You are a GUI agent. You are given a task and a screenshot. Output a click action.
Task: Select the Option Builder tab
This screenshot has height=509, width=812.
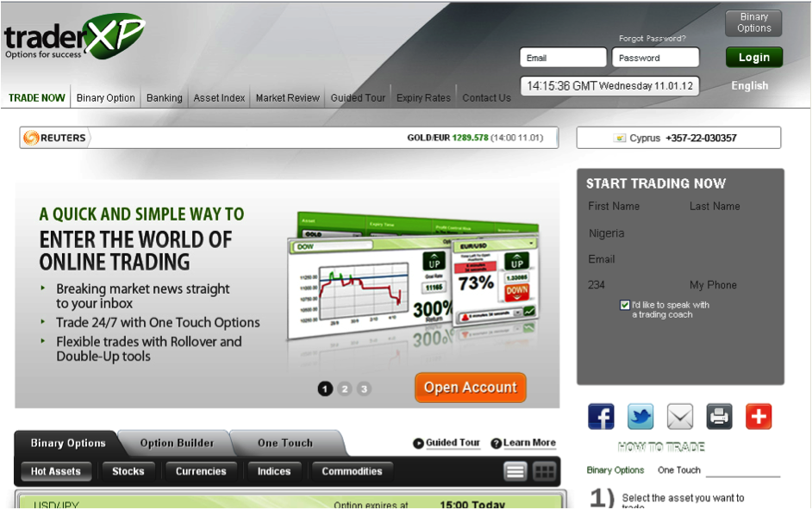point(177,444)
